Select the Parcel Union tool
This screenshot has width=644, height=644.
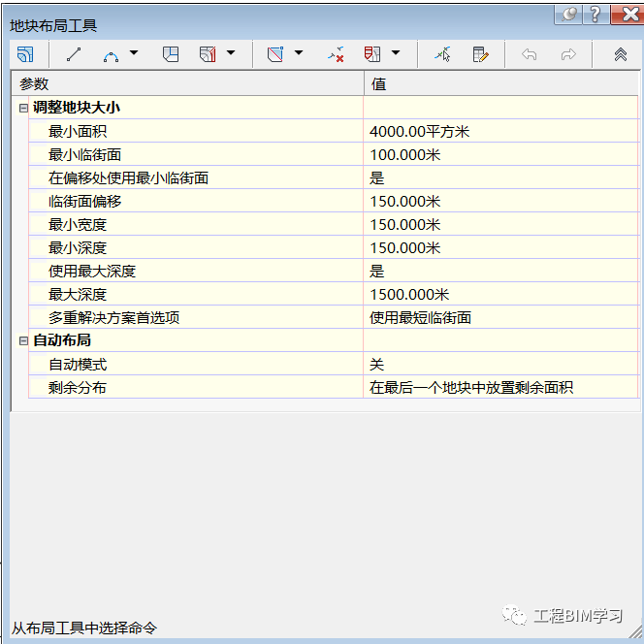[x=372, y=54]
